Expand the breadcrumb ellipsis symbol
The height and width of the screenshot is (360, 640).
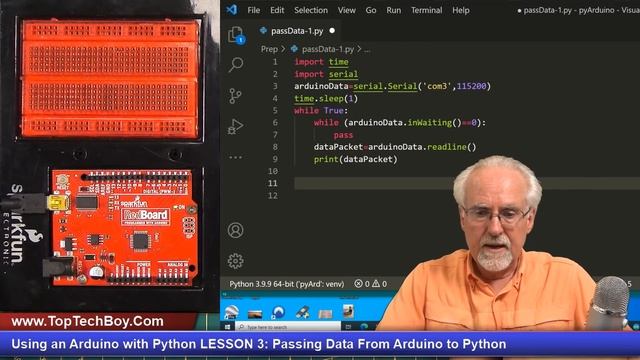coord(367,49)
